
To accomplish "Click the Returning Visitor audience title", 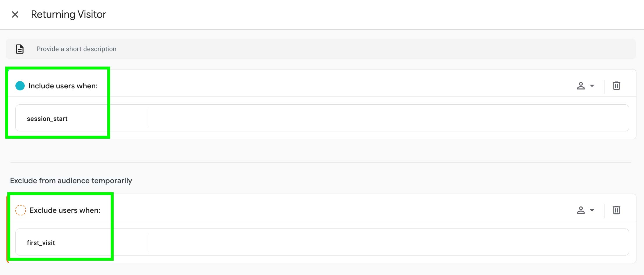I will click(69, 14).
